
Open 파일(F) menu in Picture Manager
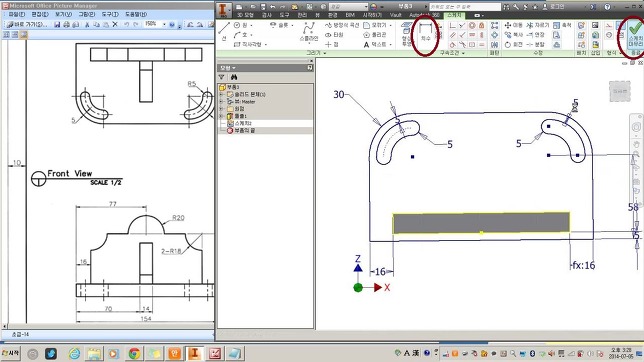coord(17,14)
